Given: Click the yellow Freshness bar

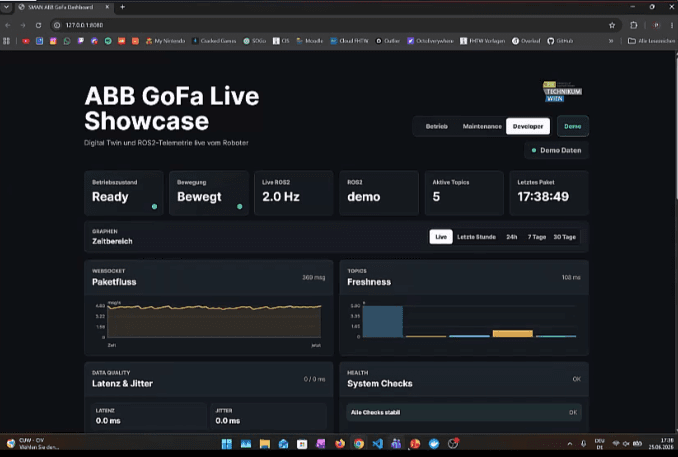Looking at the screenshot, I should [x=513, y=333].
